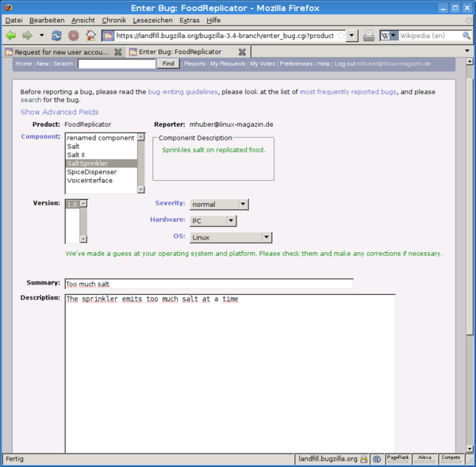This screenshot has width=476, height=467.
Task: Open the Chronik menu
Action: point(113,21)
